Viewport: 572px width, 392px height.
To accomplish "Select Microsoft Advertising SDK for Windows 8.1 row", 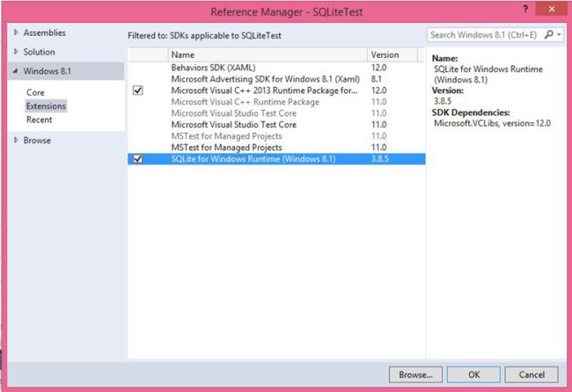I will (276, 79).
